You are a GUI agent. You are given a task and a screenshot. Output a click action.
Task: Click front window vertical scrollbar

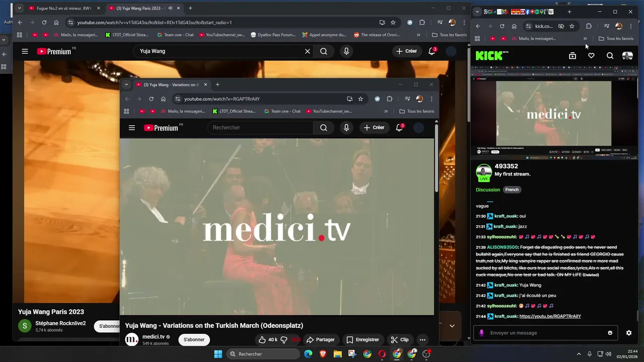pos(436,158)
